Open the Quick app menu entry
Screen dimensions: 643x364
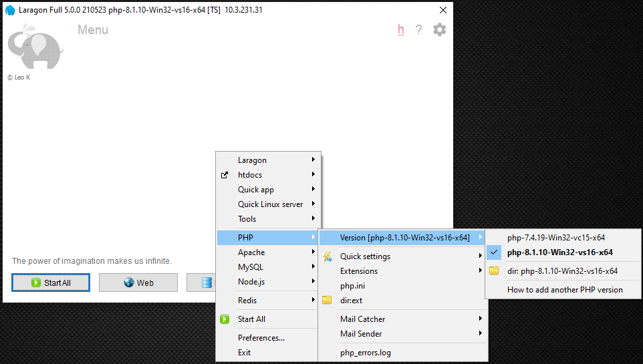[268, 190]
